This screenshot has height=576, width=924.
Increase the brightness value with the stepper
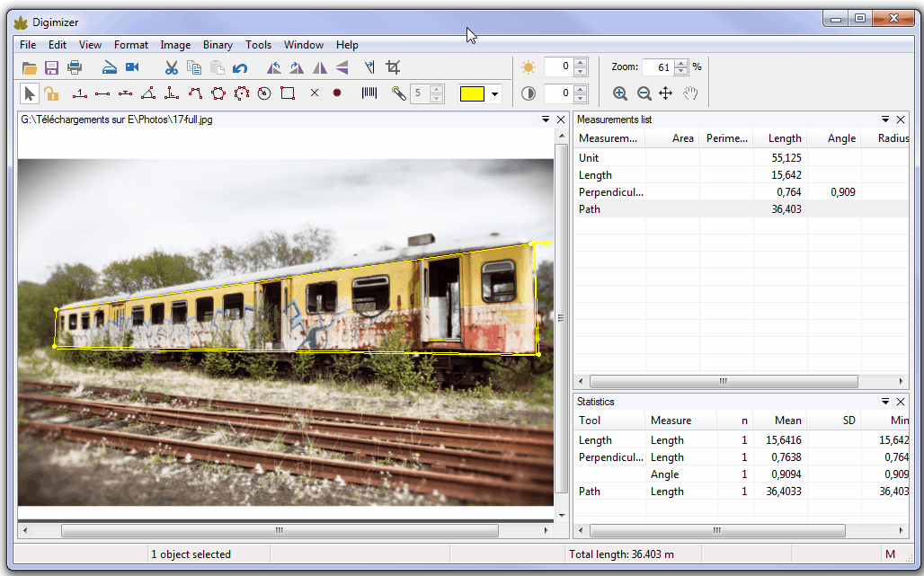coord(582,62)
